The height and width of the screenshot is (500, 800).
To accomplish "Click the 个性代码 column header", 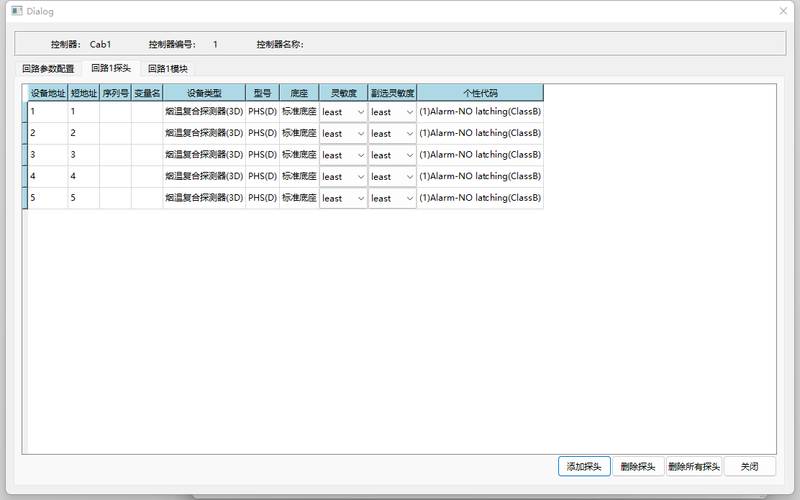I will 480,93.
